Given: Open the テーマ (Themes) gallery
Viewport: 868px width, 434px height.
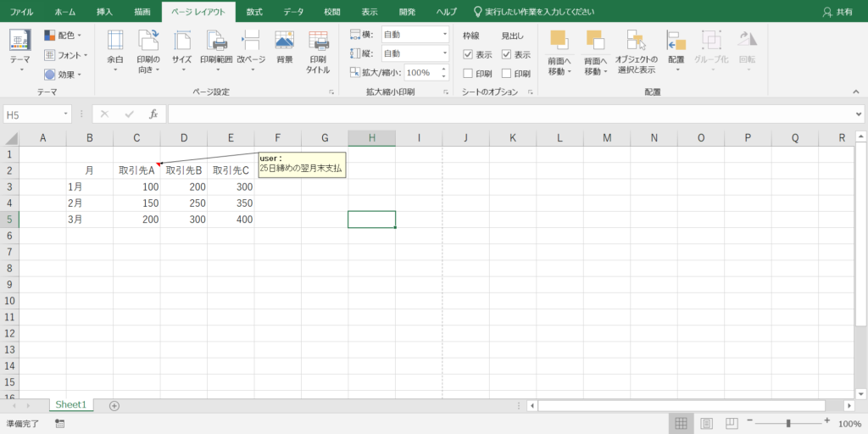Looking at the screenshot, I should tap(20, 51).
